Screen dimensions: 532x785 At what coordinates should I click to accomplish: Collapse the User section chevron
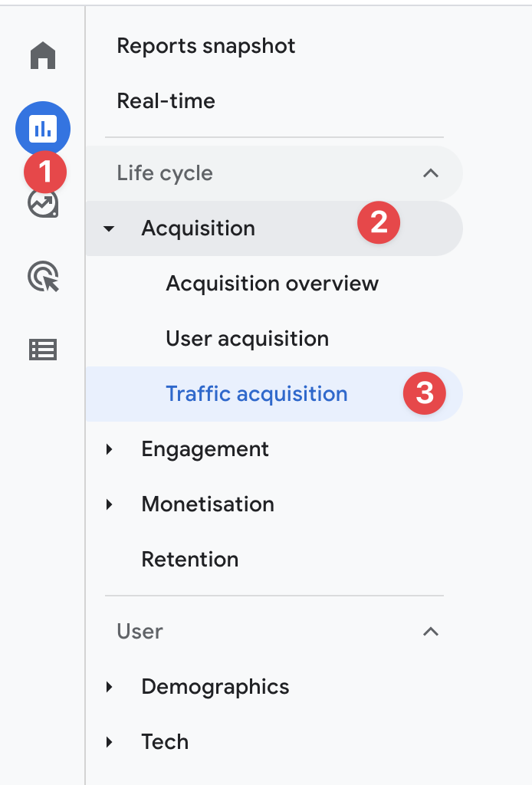point(430,632)
